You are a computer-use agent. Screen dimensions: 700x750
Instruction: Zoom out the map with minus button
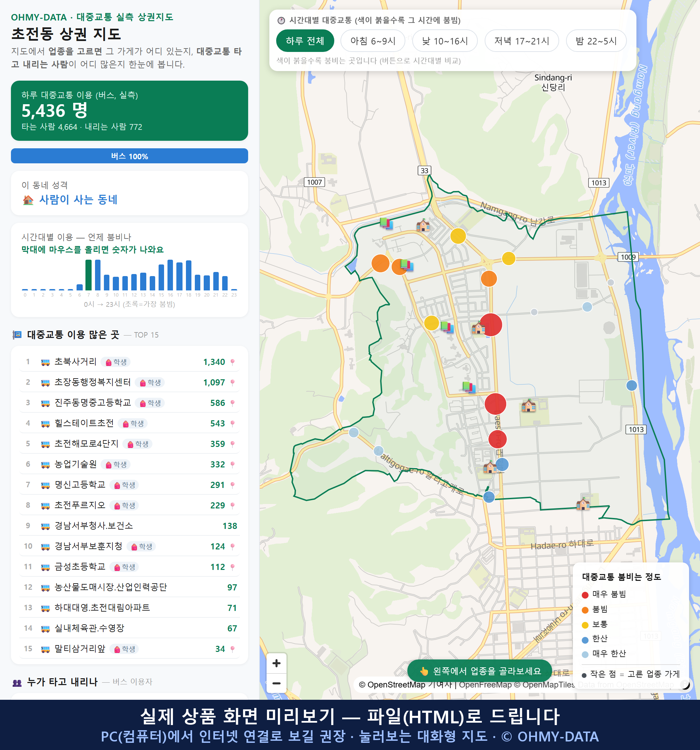pos(276,683)
